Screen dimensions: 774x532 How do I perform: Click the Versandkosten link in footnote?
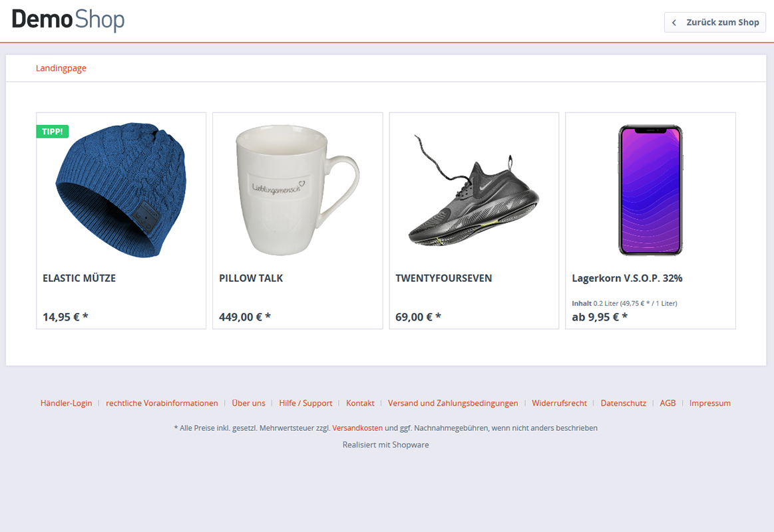pyautogui.click(x=357, y=428)
